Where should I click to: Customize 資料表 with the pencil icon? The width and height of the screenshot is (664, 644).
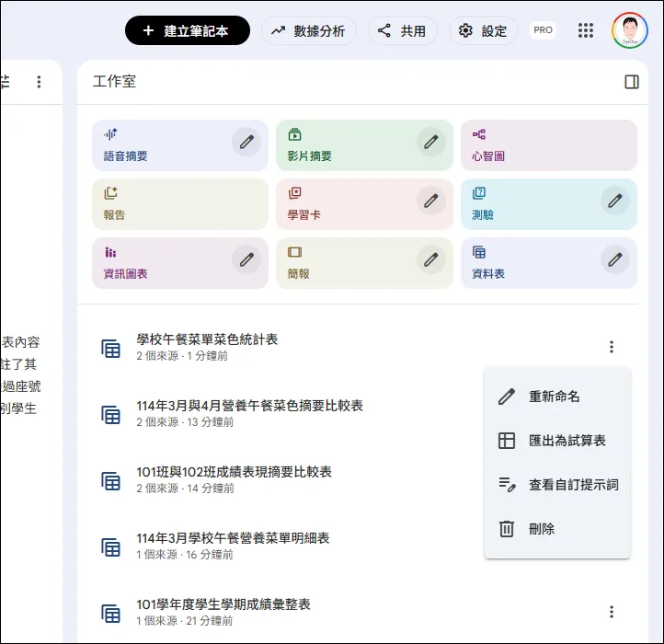tap(615, 259)
